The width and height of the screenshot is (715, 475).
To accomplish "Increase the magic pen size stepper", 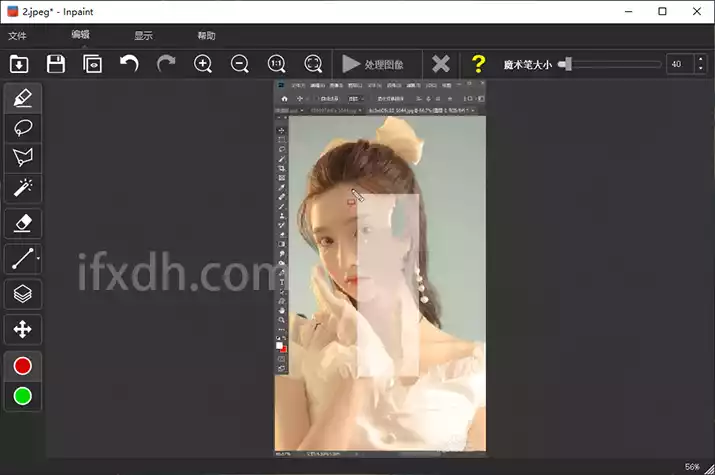I will pos(701,59).
